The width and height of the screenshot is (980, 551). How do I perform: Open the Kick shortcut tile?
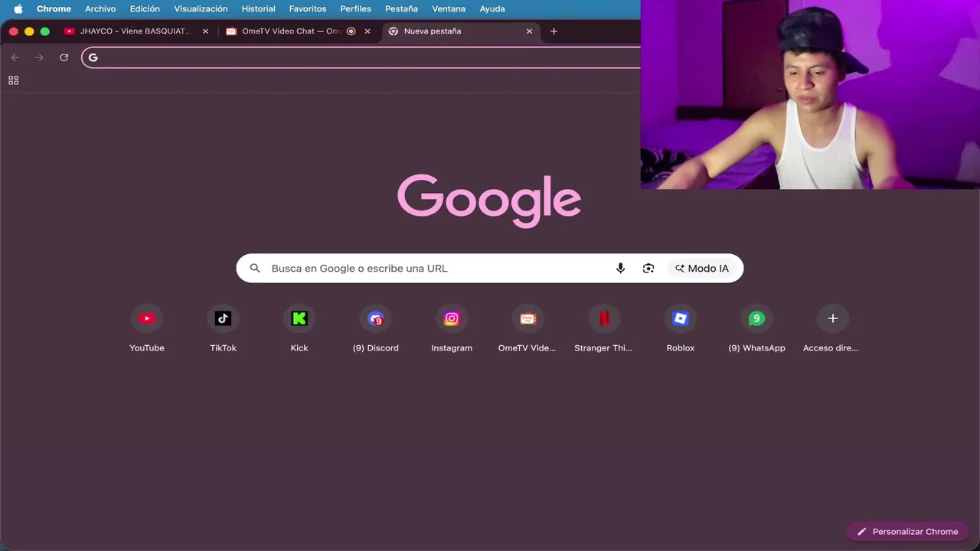pos(299,330)
